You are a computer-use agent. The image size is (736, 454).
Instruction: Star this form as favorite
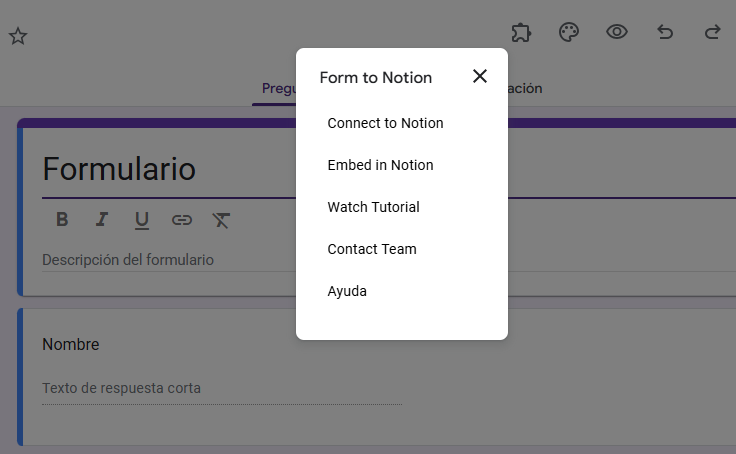click(18, 36)
